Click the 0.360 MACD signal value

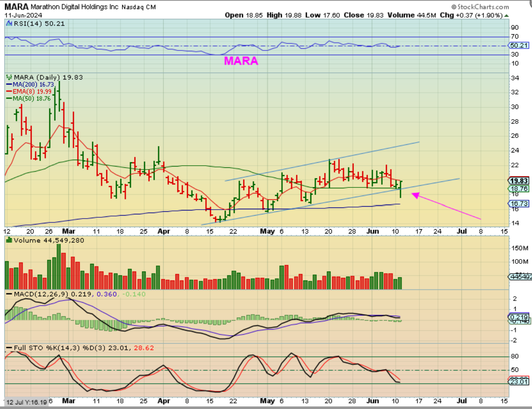107,294
